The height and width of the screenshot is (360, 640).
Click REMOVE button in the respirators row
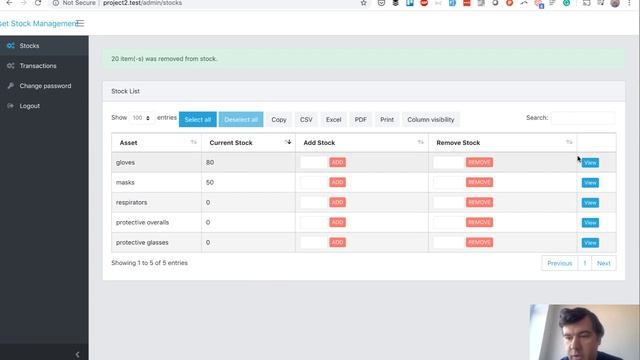479,202
